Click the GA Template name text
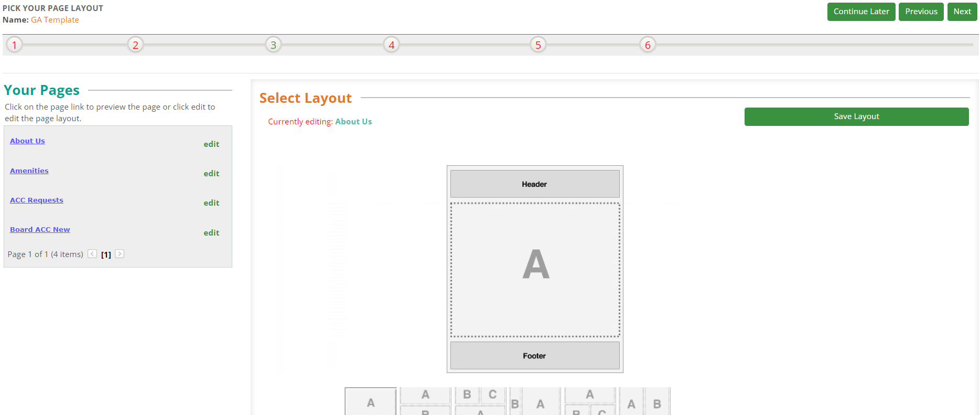This screenshot has width=980, height=415. [55, 20]
